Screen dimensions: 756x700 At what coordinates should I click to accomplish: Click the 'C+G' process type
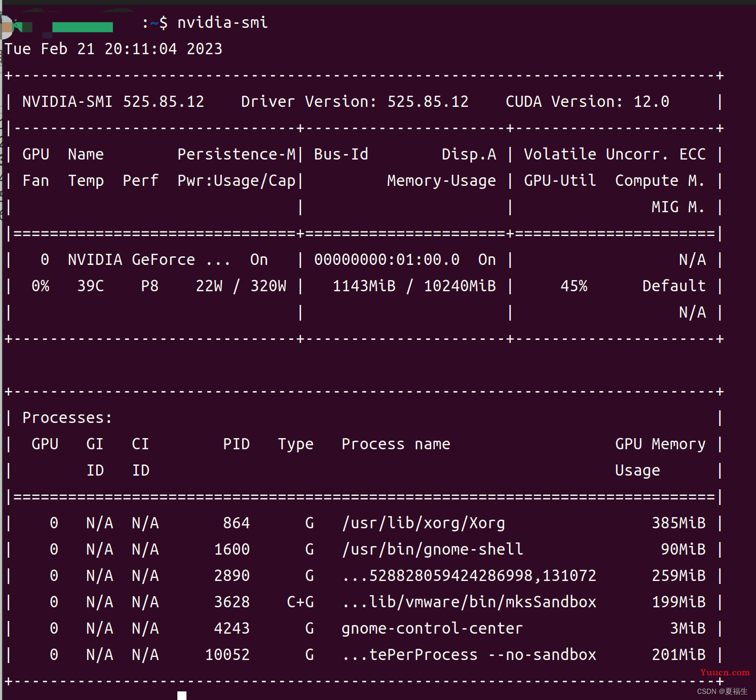click(300, 602)
